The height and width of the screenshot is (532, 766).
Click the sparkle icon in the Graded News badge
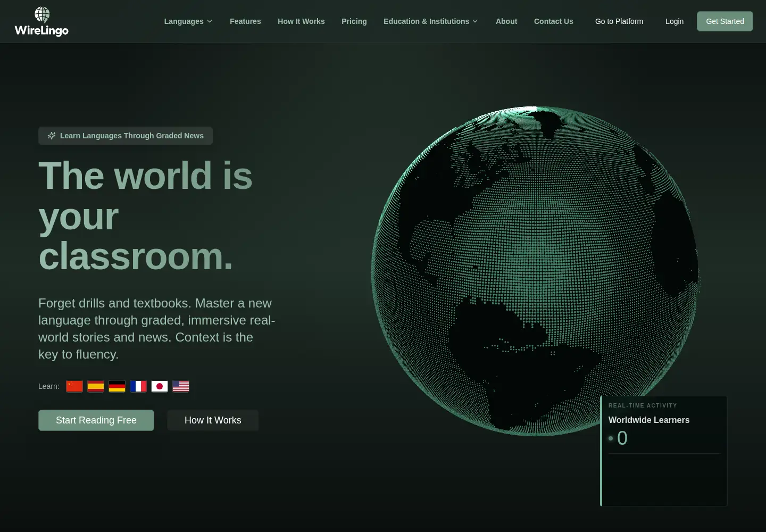point(52,136)
